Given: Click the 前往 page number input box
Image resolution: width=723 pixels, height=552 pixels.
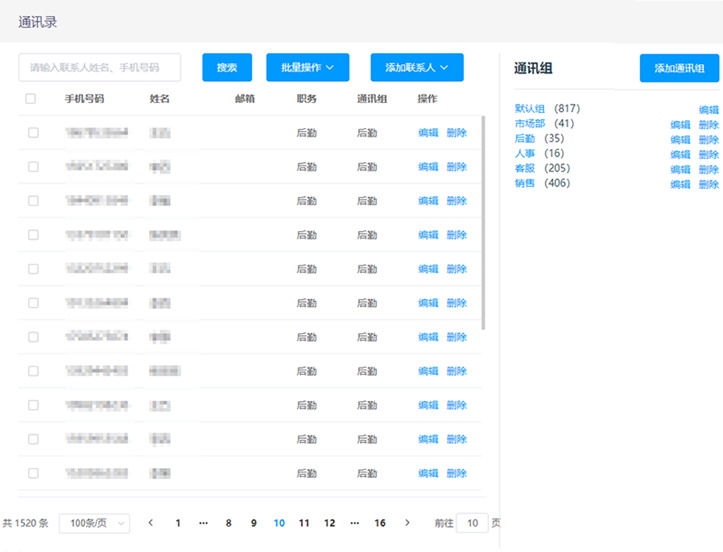Looking at the screenshot, I should click(x=472, y=523).
